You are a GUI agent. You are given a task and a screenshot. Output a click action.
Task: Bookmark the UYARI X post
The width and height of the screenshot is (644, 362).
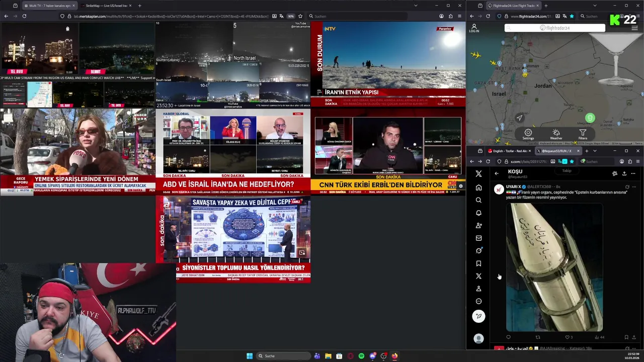(x=626, y=337)
